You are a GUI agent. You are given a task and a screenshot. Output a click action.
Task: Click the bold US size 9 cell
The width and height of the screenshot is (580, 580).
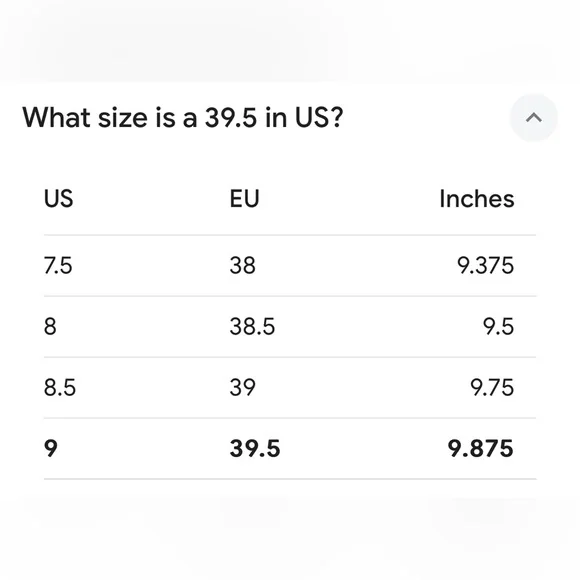51,449
